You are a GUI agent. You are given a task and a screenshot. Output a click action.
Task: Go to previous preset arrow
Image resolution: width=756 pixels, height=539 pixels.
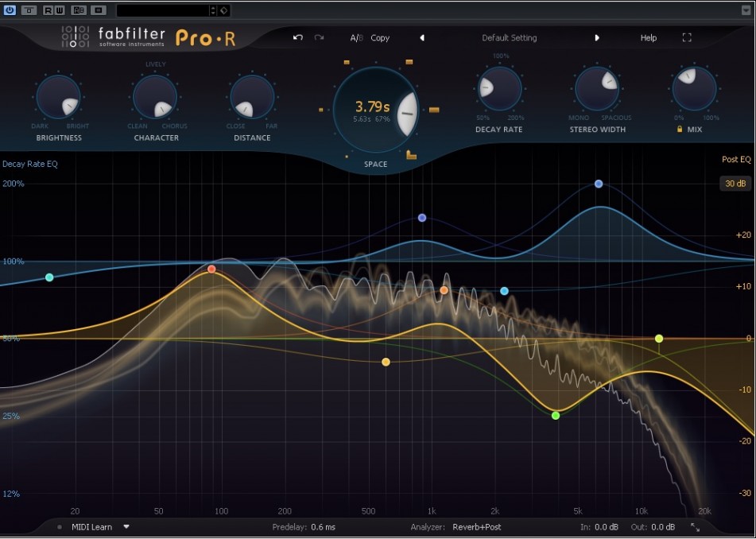click(x=422, y=37)
